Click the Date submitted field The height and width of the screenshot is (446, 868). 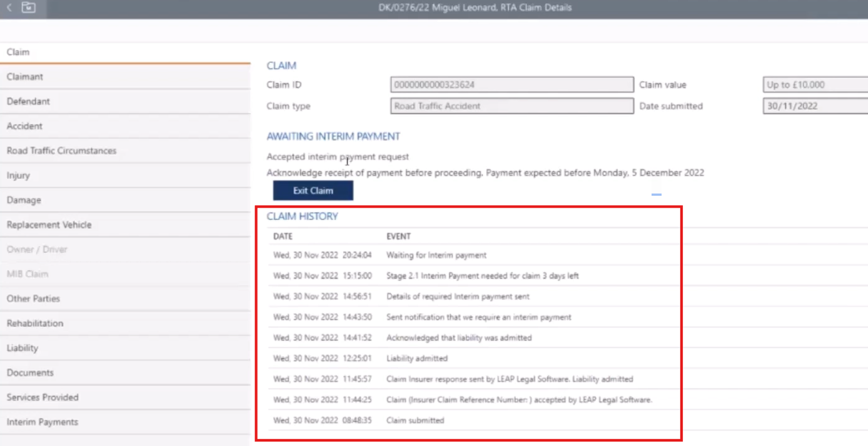[815, 106]
